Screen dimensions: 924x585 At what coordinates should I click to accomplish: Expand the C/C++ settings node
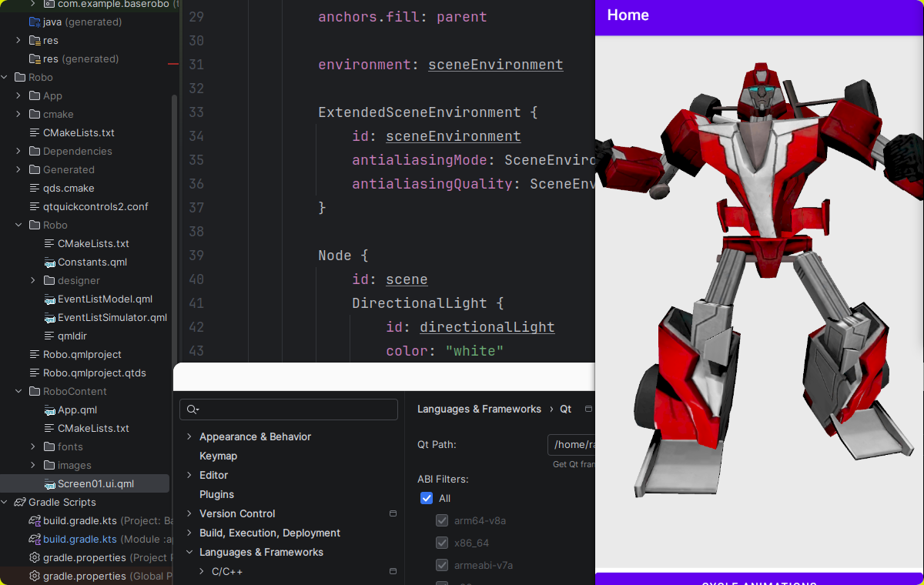[202, 571]
